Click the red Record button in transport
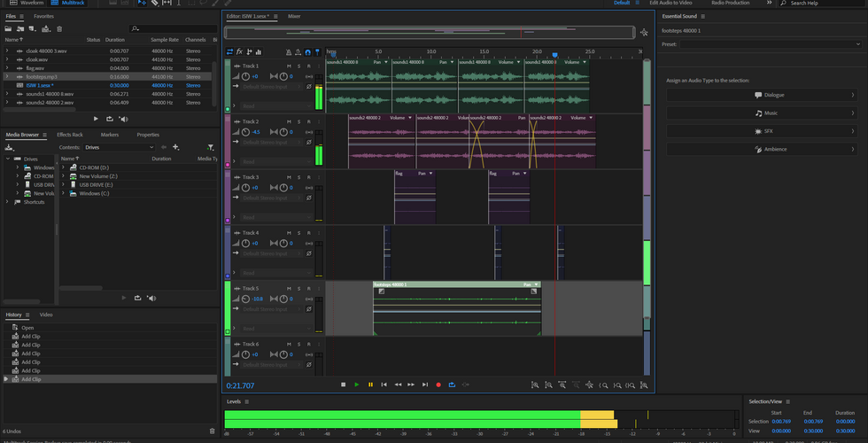868x443 pixels. (438, 385)
